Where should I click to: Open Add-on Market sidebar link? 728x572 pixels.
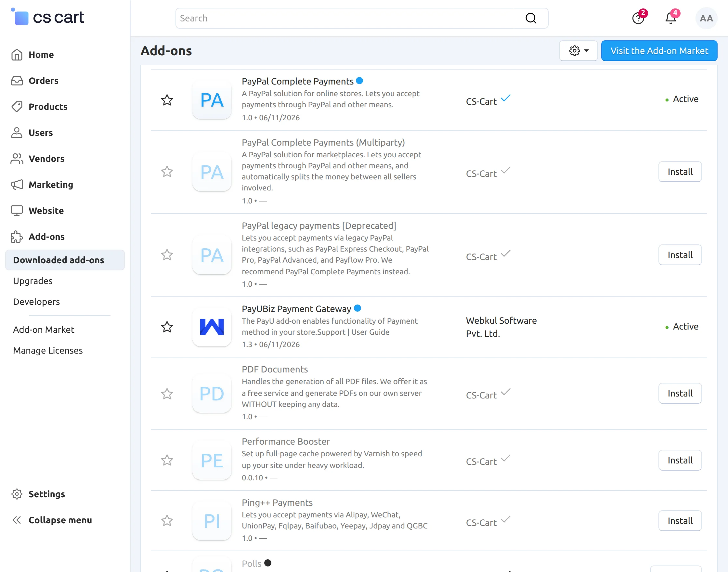pos(44,330)
